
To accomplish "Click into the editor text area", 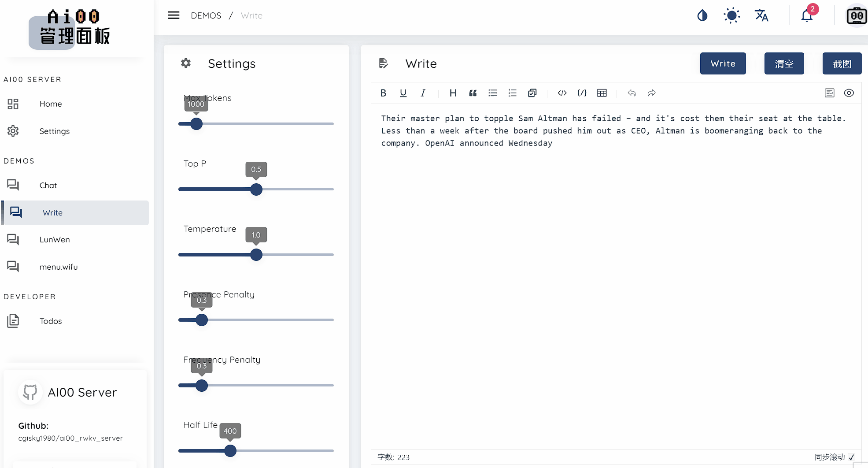I will point(616,277).
